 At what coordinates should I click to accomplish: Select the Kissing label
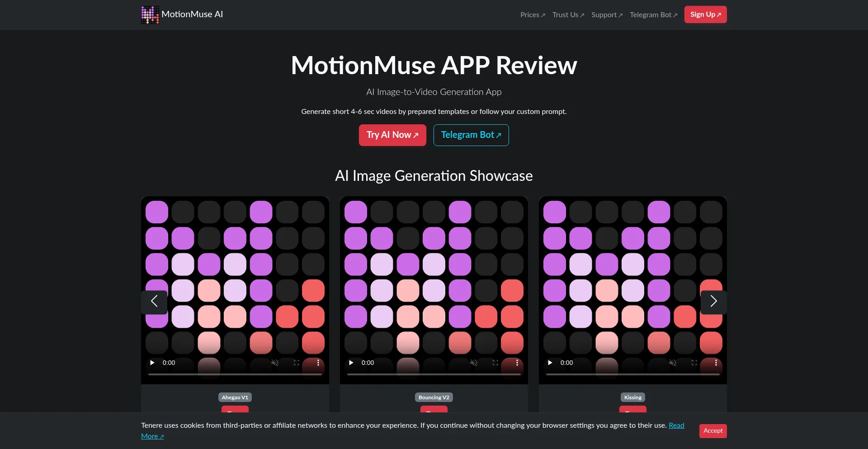[x=633, y=397]
